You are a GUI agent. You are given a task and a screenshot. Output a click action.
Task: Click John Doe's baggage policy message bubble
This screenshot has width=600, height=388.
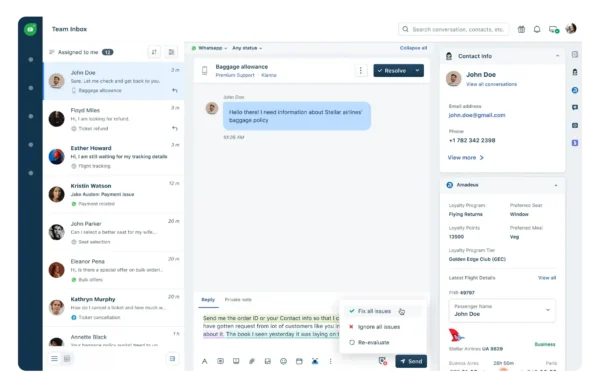pyautogui.click(x=297, y=116)
